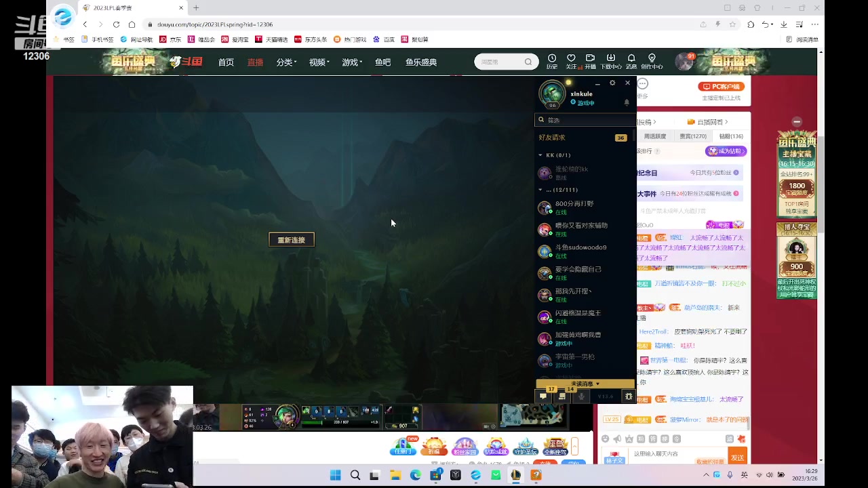Open the Windows Start menu
This screenshot has width=868, height=488.
(x=335, y=475)
